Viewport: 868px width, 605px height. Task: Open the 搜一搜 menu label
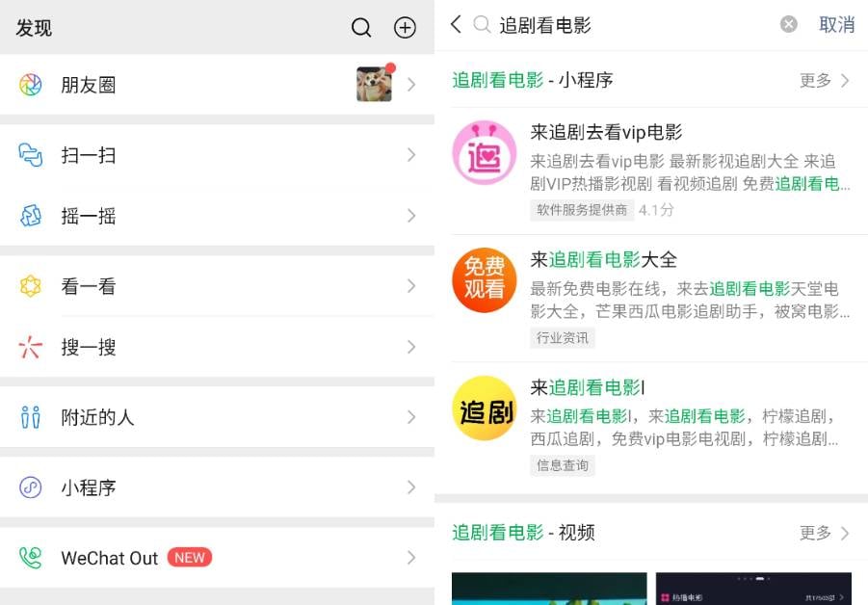click(89, 347)
